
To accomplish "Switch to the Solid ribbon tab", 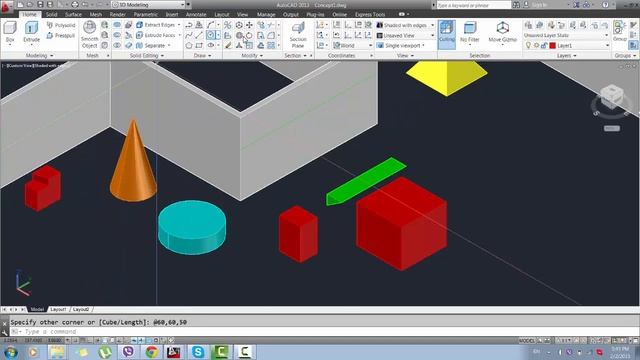I will pyautogui.click(x=51, y=14).
